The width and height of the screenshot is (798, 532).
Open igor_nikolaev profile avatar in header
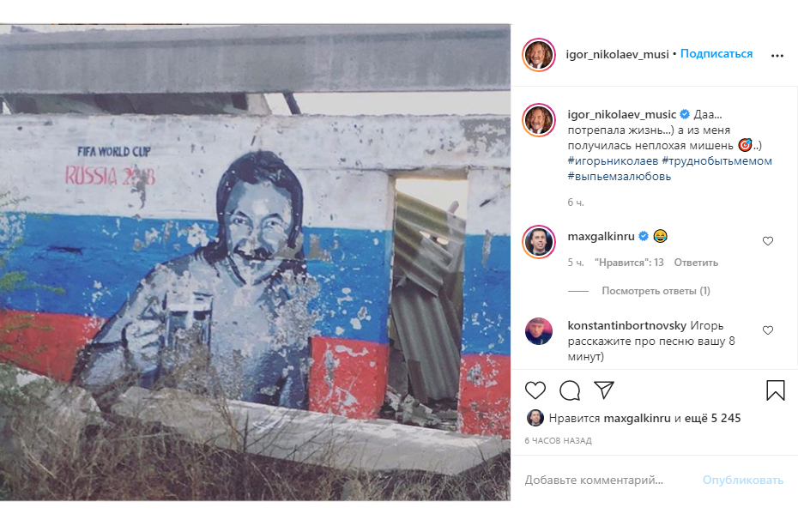click(x=539, y=55)
